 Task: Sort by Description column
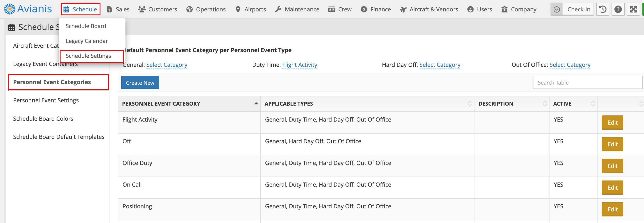click(512, 104)
